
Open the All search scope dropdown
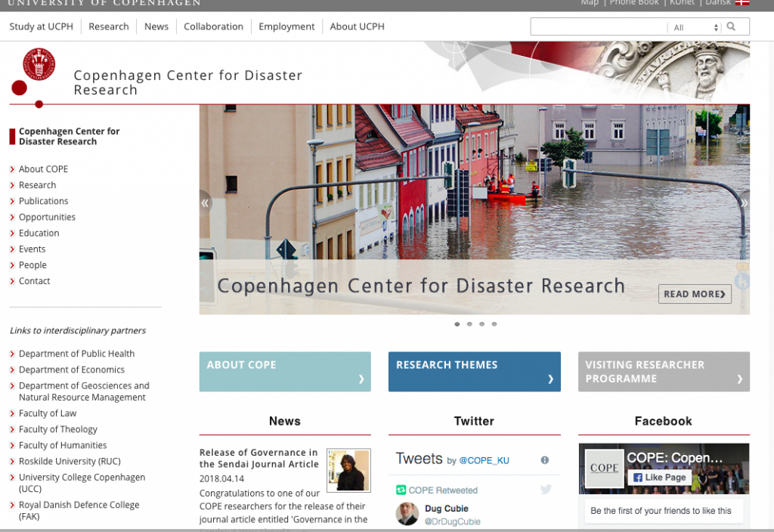695,28
